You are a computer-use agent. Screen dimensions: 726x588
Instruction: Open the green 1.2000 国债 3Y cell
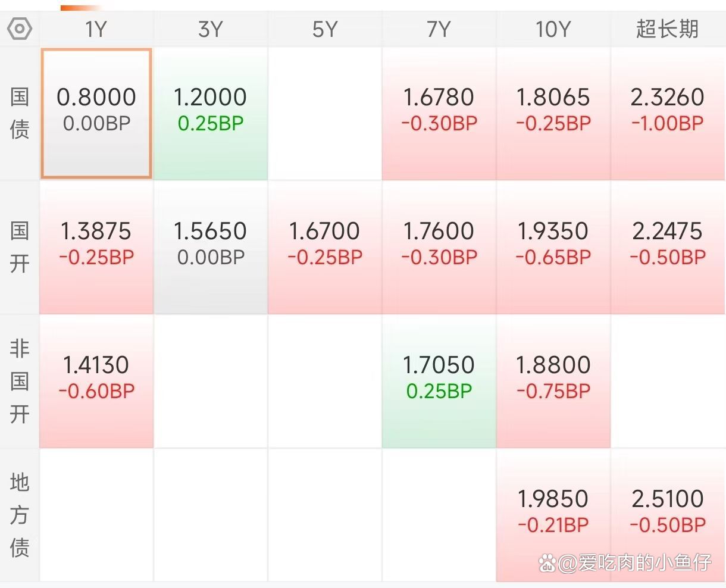(x=210, y=113)
